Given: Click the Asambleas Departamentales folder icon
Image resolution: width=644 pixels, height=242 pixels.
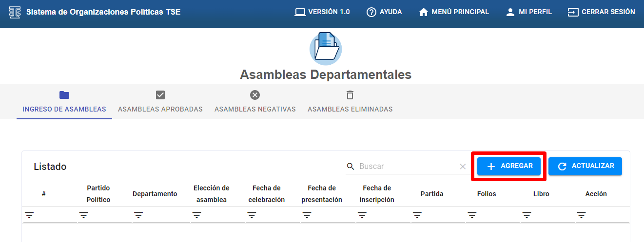Looking at the screenshot, I should pyautogui.click(x=326, y=49).
